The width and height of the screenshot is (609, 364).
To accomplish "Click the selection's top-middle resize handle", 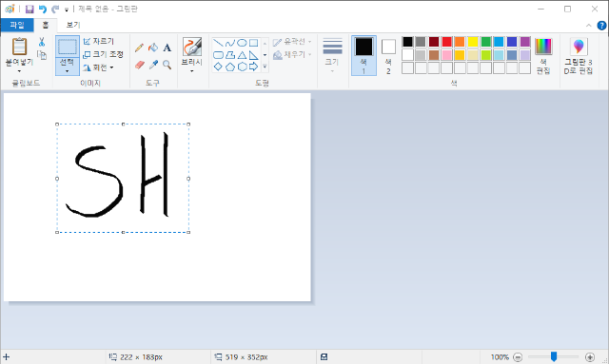I will pyautogui.click(x=123, y=125).
